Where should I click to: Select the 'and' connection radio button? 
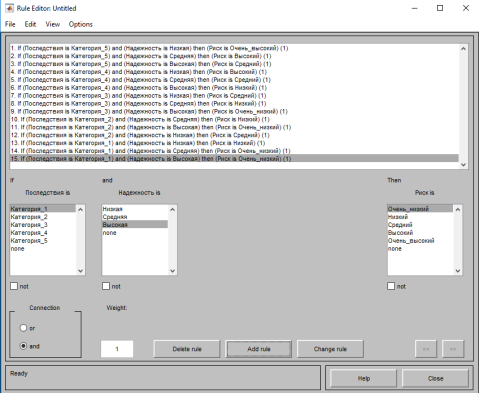pyautogui.click(x=23, y=346)
